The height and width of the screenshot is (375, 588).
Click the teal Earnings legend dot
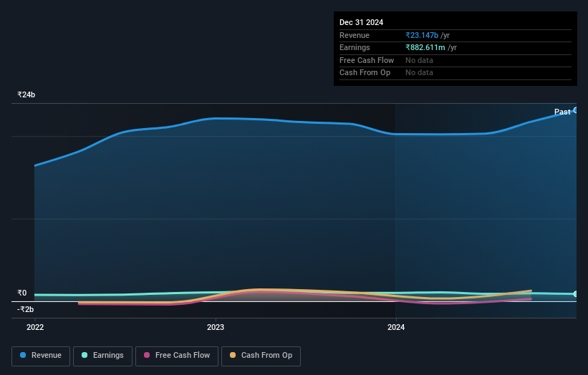[x=85, y=355]
